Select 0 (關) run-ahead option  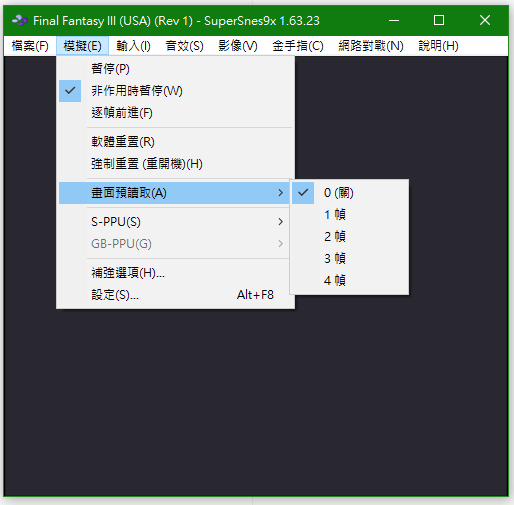(x=349, y=193)
